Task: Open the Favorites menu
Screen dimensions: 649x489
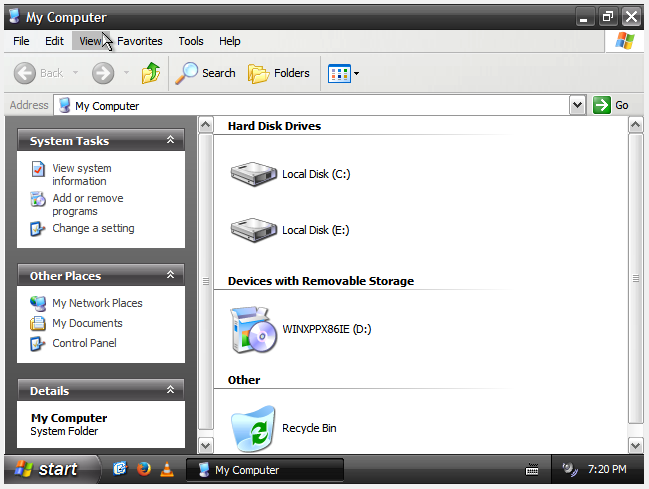Action: pos(140,41)
